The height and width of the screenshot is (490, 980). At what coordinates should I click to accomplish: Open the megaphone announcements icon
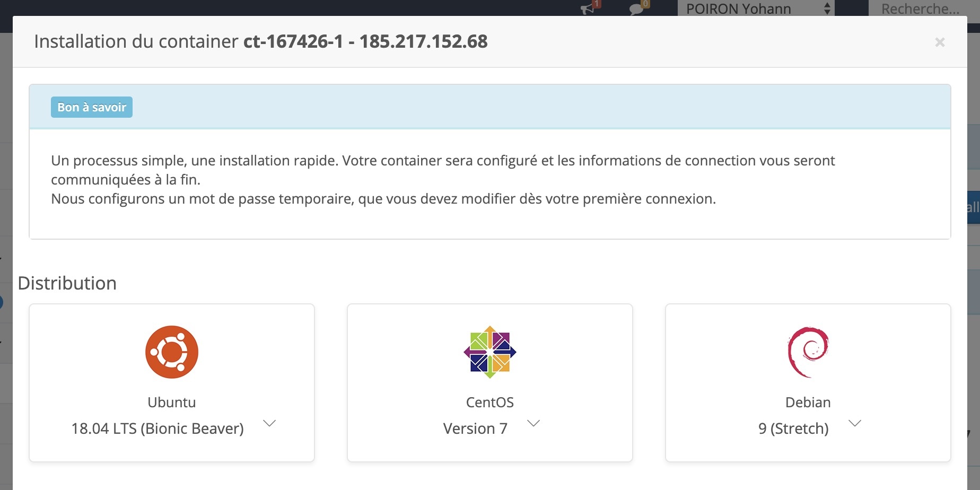(x=588, y=8)
